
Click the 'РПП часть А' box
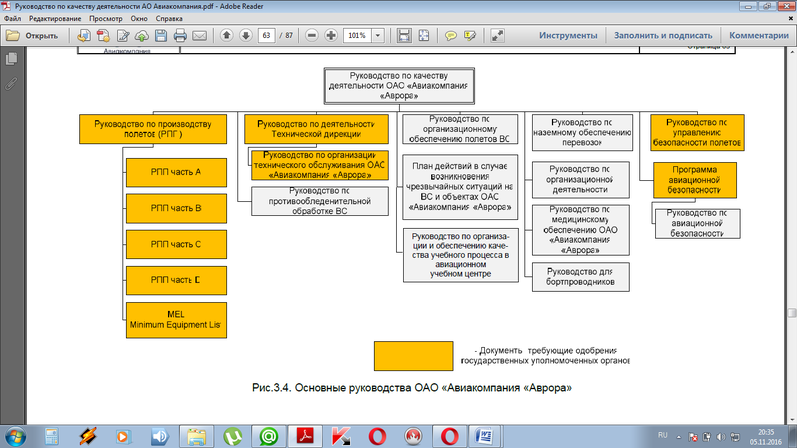click(x=176, y=172)
